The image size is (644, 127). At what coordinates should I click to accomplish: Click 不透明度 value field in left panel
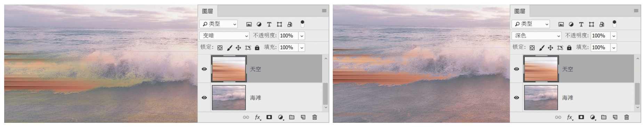pyautogui.click(x=289, y=36)
